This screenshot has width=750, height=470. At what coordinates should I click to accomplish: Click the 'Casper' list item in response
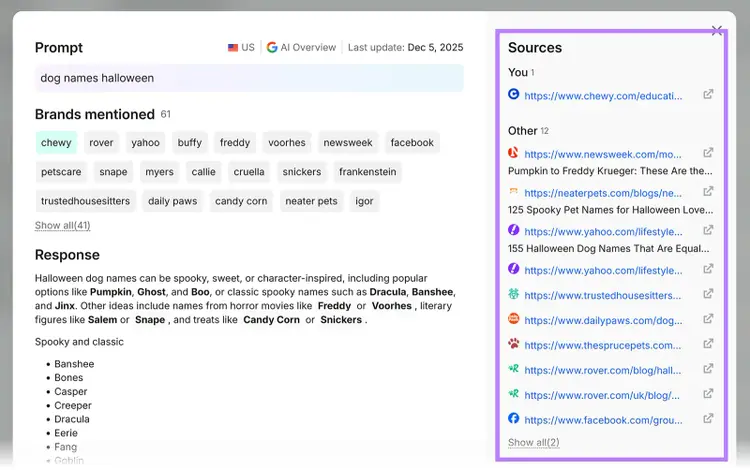click(x=71, y=391)
